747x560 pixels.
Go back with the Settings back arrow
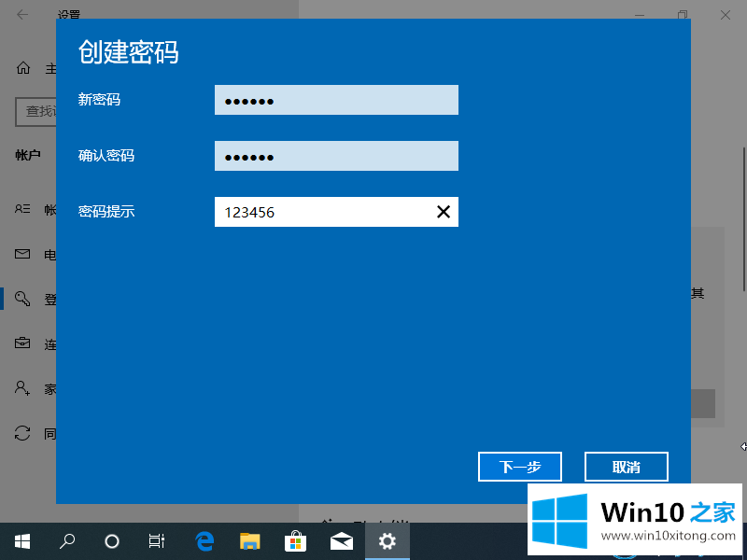[22, 15]
